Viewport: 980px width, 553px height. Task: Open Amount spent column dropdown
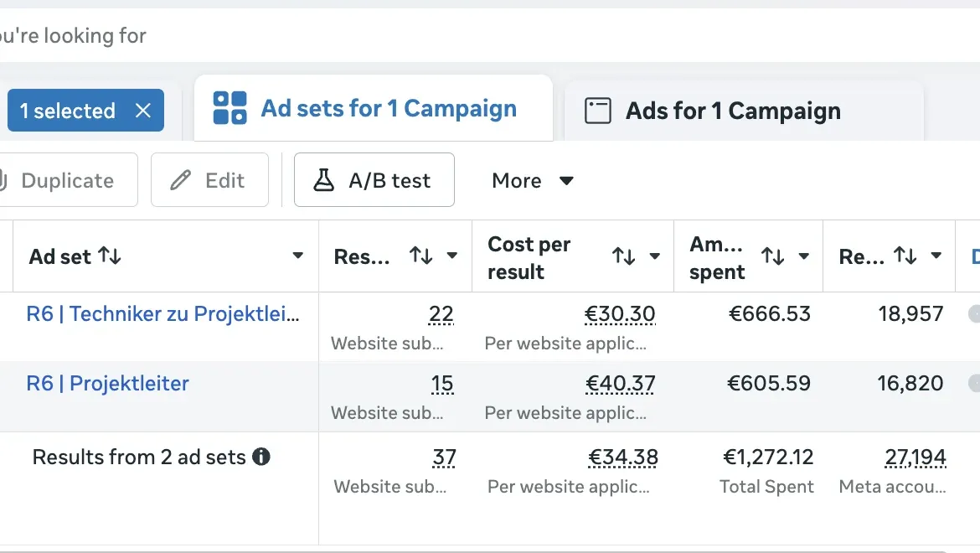(804, 256)
